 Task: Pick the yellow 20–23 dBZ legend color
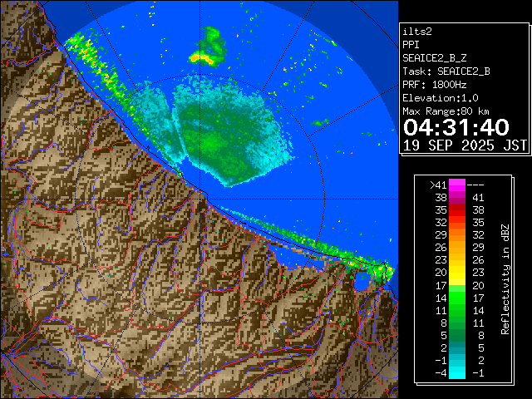pyautogui.click(x=457, y=272)
